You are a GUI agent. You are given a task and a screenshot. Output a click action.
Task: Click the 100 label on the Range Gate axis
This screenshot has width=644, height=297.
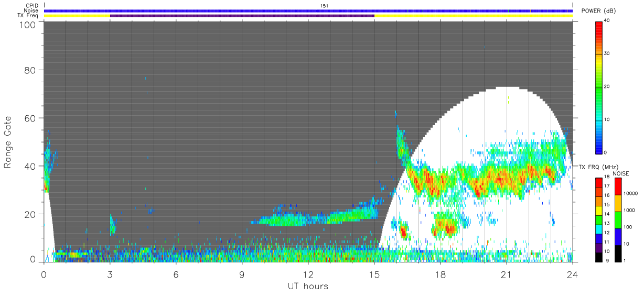pyautogui.click(x=27, y=24)
